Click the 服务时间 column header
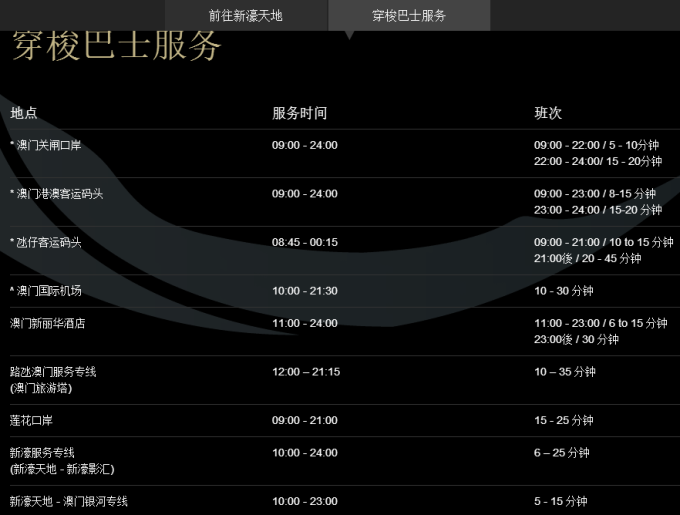680x515 pixels. coord(299,113)
